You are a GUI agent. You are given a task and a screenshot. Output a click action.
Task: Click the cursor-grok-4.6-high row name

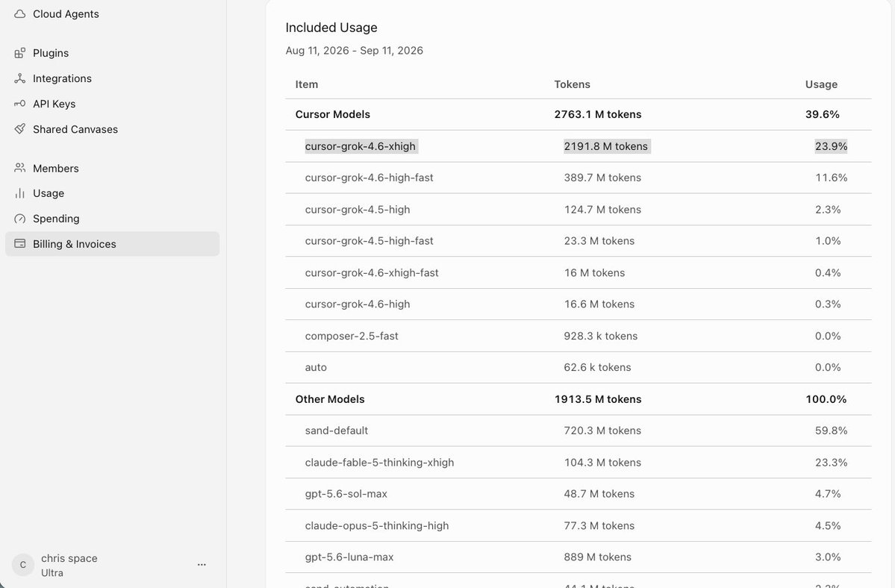click(358, 304)
